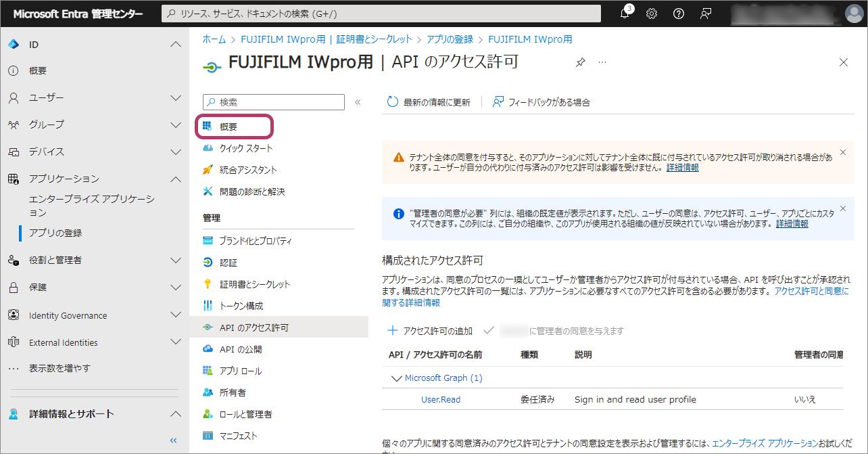The width and height of the screenshot is (868, 454).
Task: Collapse the resource menu with double chevron
Action: pyautogui.click(x=358, y=102)
